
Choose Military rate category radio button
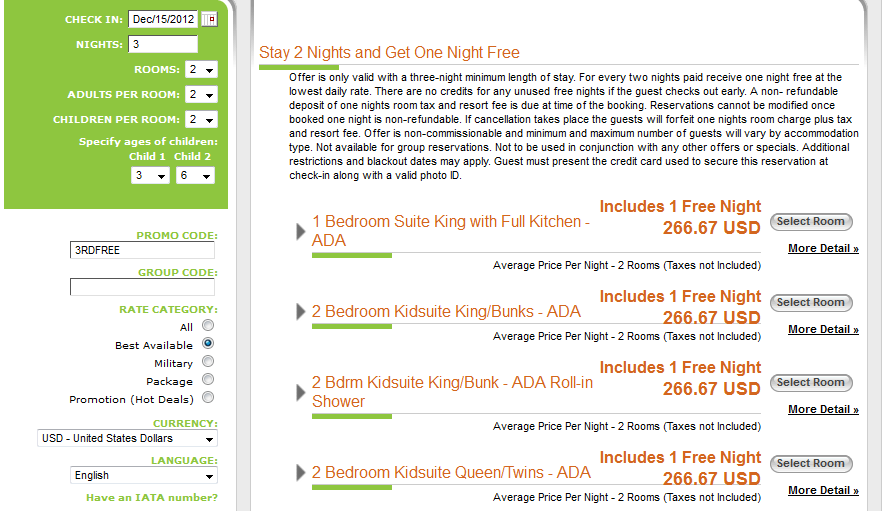click(208, 362)
